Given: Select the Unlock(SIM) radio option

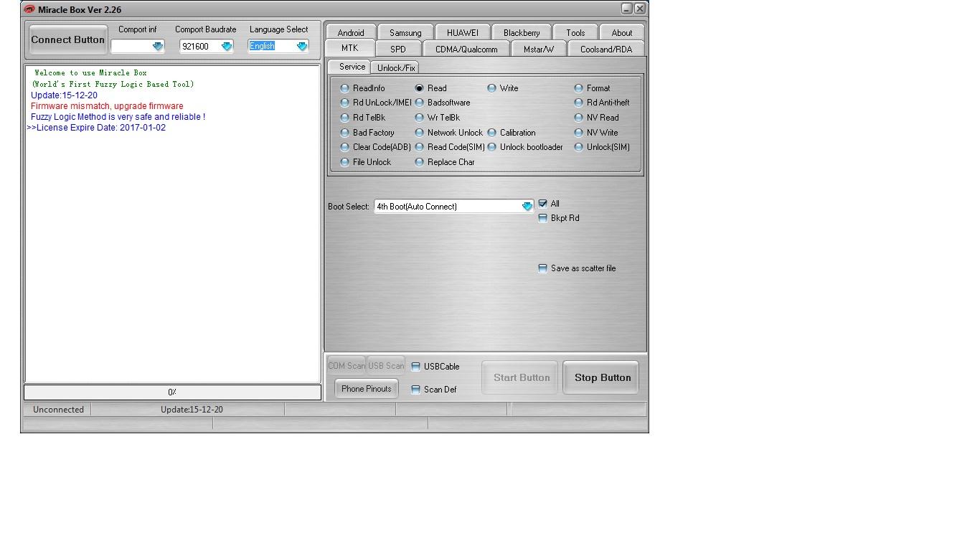Looking at the screenshot, I should tap(602, 147).
